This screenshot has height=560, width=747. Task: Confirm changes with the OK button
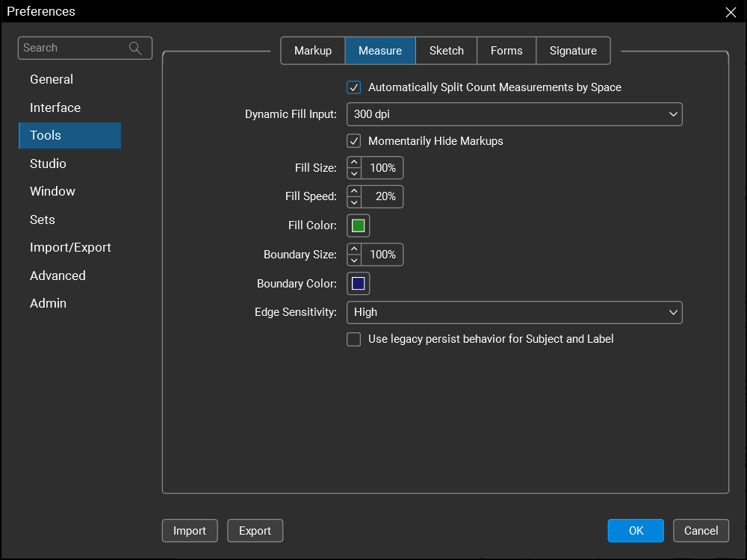[x=636, y=531]
